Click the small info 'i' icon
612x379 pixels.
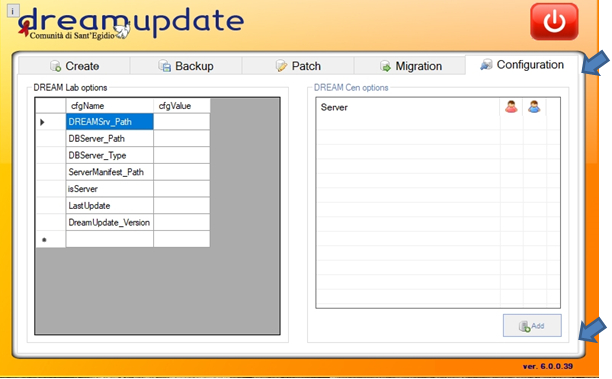point(13,11)
